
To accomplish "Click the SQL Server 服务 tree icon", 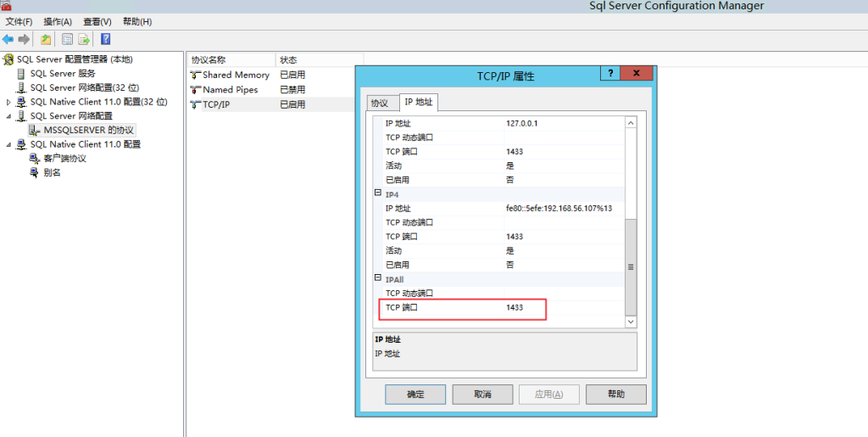I will click(21, 74).
